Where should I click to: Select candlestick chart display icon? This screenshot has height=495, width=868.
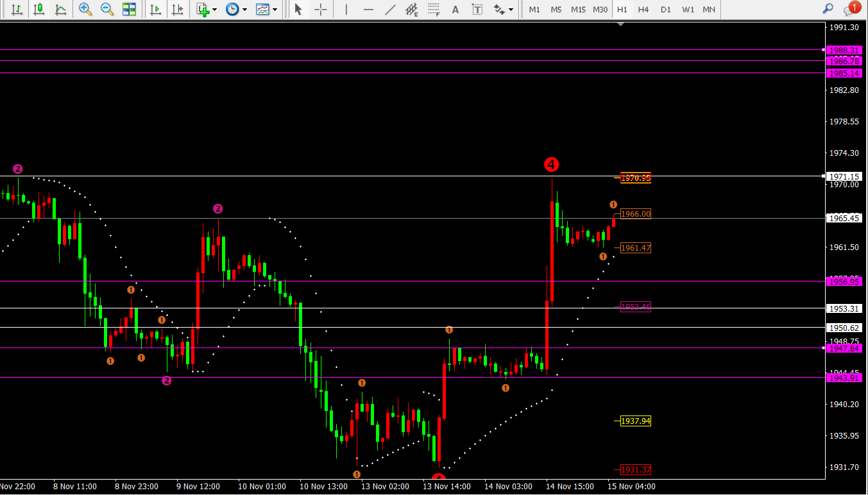point(39,10)
